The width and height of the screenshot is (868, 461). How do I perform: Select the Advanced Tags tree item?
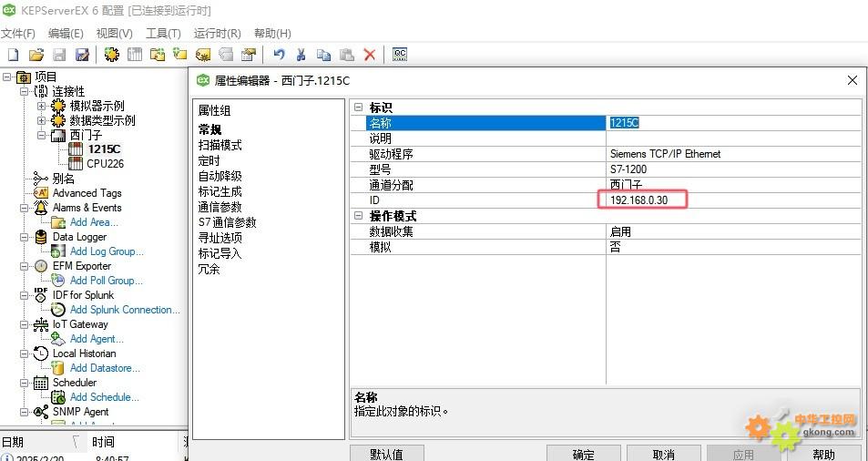(x=87, y=193)
